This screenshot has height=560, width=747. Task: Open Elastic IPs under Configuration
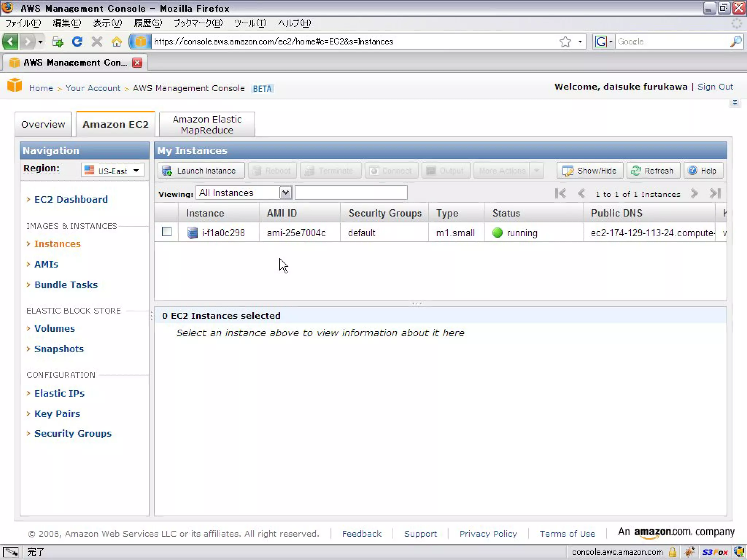(x=59, y=393)
